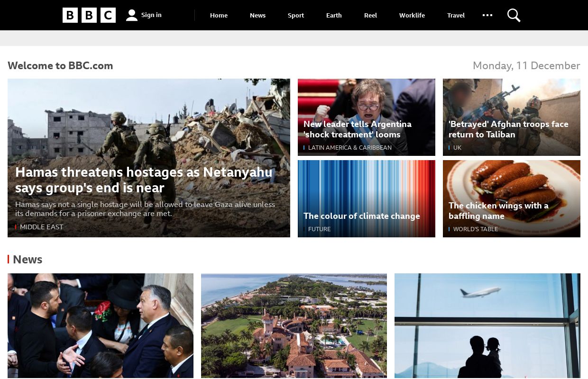Screen dimensions: 588x379
Task: Switch to the Earth section
Action: click(x=334, y=15)
